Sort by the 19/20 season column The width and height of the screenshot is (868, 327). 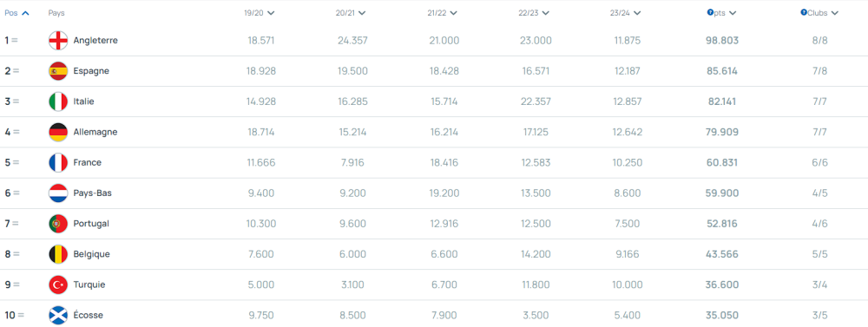260,13
